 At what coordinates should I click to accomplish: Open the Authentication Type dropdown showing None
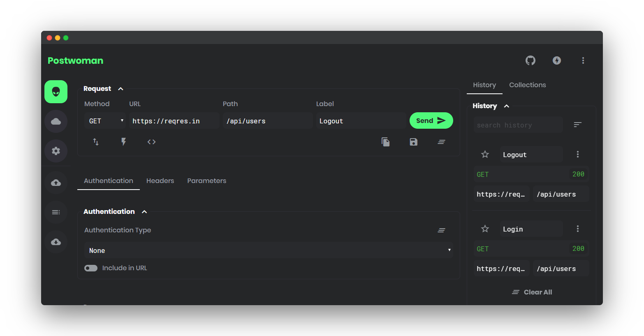tap(269, 250)
